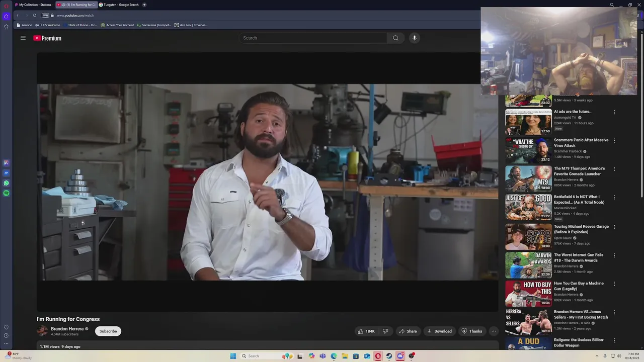Screen dimensions: 644x362
Task: Open Steam from the taskbar
Action: [389, 356]
